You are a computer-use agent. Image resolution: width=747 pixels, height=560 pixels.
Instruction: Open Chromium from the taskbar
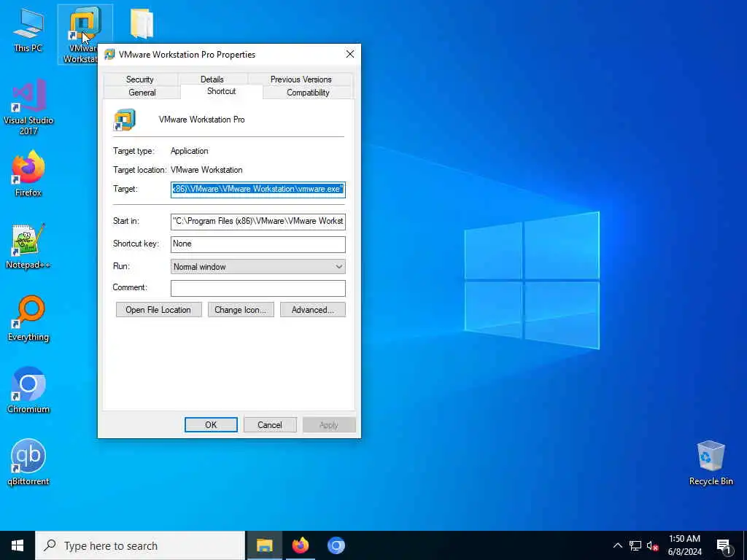(x=336, y=545)
